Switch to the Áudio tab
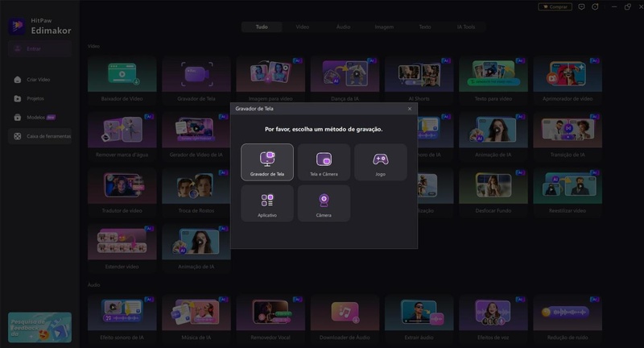 [343, 27]
